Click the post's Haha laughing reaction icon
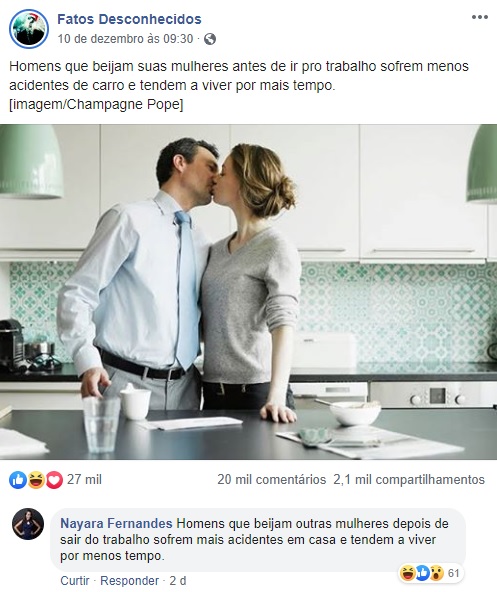Image resolution: width=497 pixels, height=592 pixels. 36,480
